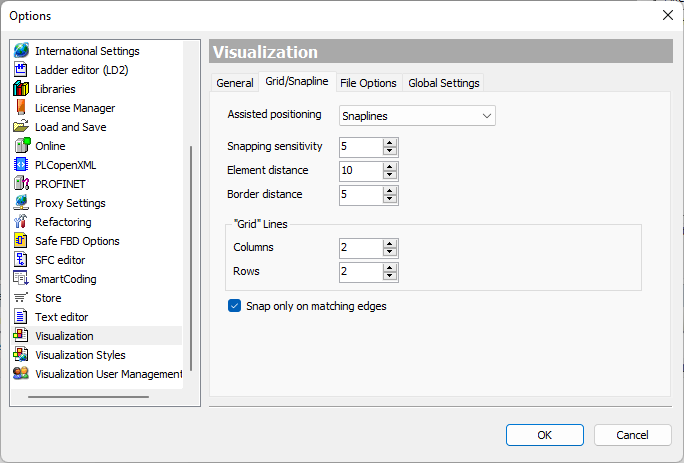The image size is (684, 463).
Task: Click the Visualization Styles icon
Action: pos(21,355)
